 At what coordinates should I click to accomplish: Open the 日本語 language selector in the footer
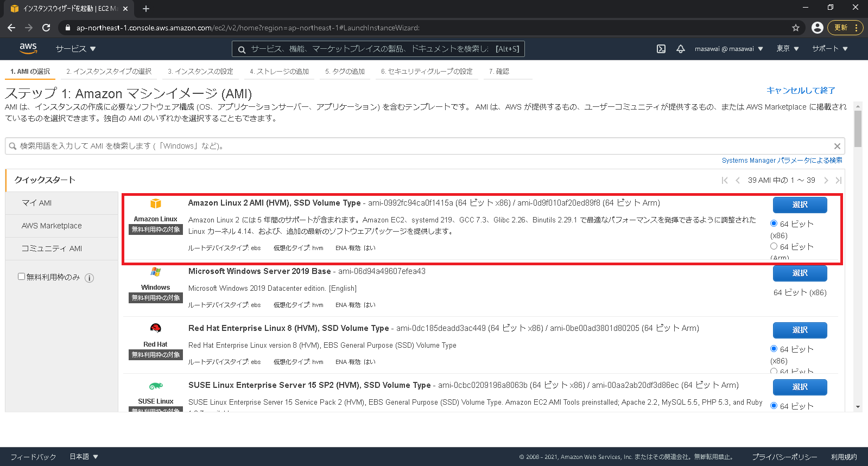point(84,457)
